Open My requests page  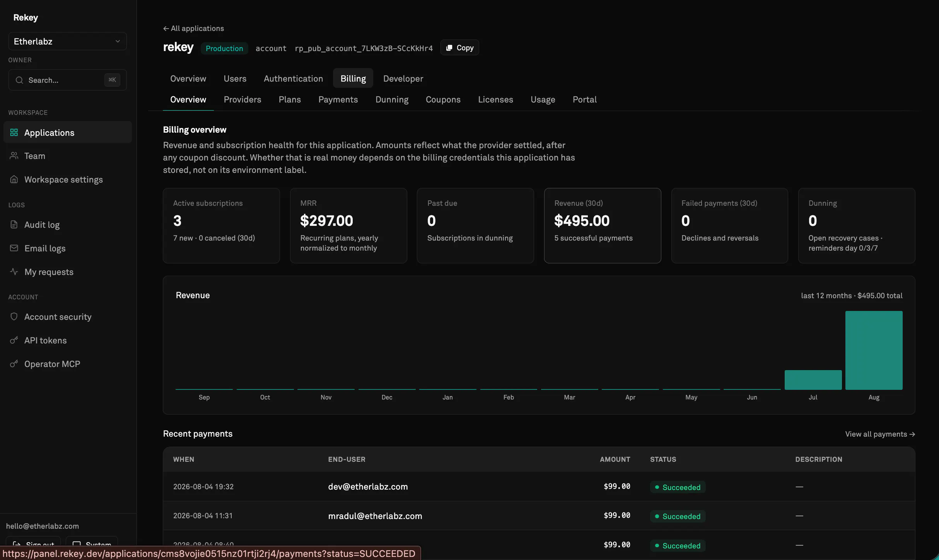[x=68, y=271]
